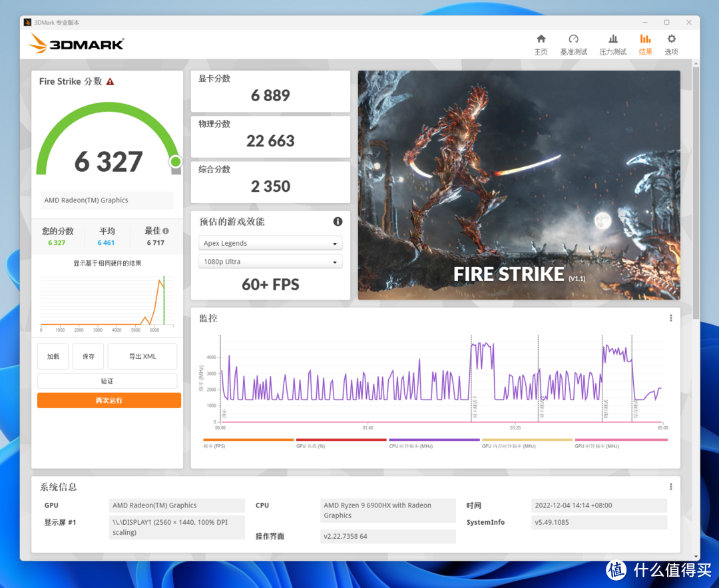Click the Fire Strike score warning icon

coord(110,82)
